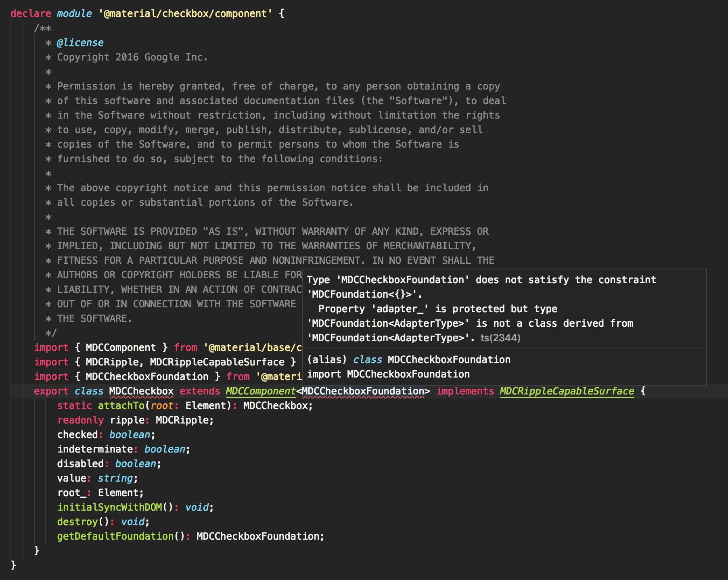Click import MDCCheckboxFoundation in the tooltip

[388, 374]
